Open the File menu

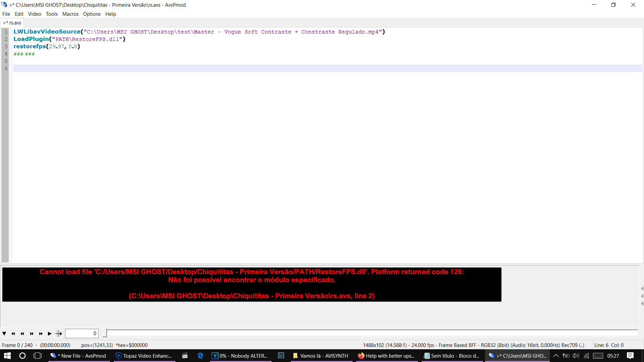(6, 14)
